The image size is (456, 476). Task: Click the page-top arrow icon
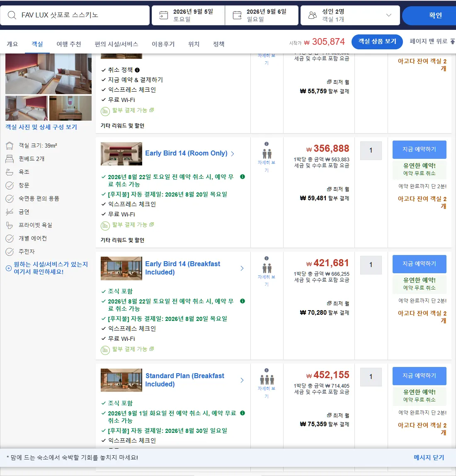[x=452, y=41]
